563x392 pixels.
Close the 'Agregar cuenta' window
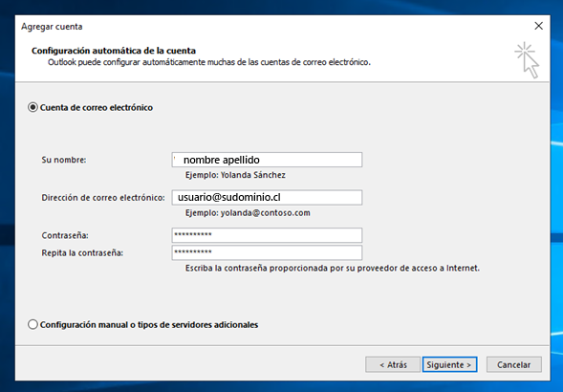(x=538, y=26)
